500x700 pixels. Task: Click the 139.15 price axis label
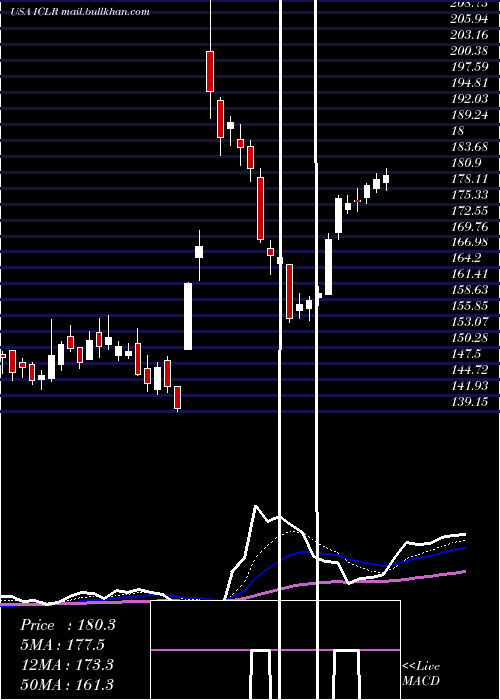[469, 402]
